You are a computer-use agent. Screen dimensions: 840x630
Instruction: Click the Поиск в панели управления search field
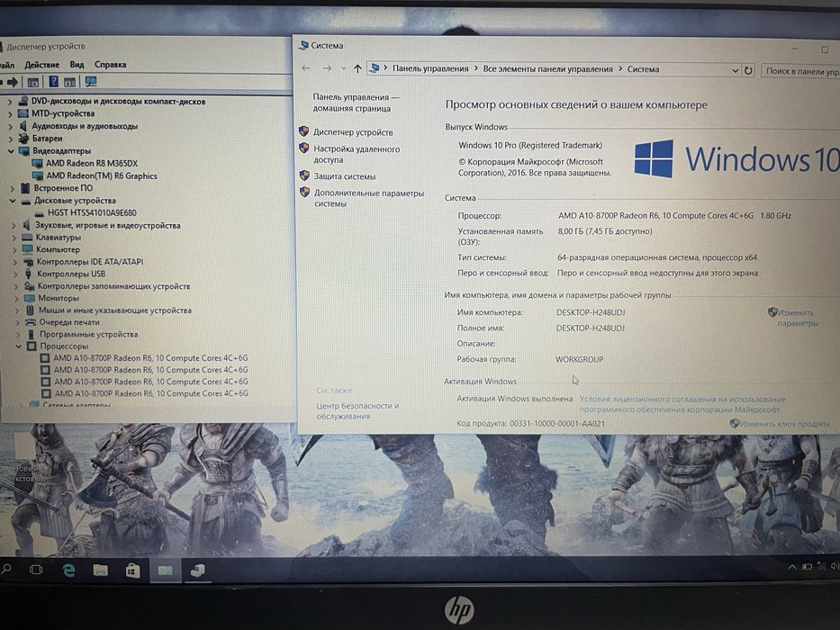[x=800, y=71]
